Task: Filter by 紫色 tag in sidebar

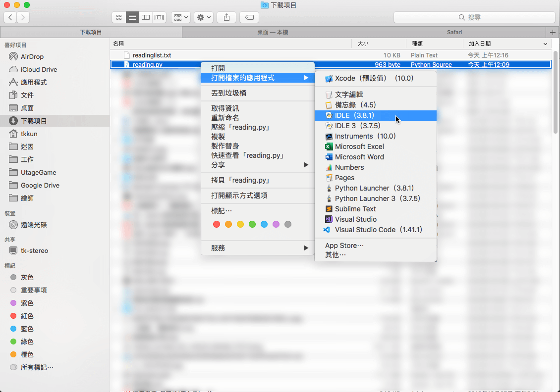Action: point(27,303)
